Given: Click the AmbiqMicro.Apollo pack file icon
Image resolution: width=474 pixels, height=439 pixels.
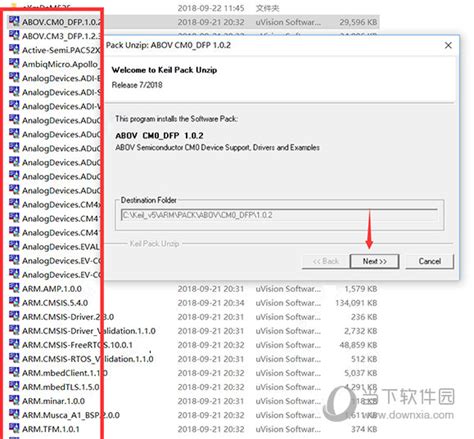Looking at the screenshot, I should click(14, 63).
